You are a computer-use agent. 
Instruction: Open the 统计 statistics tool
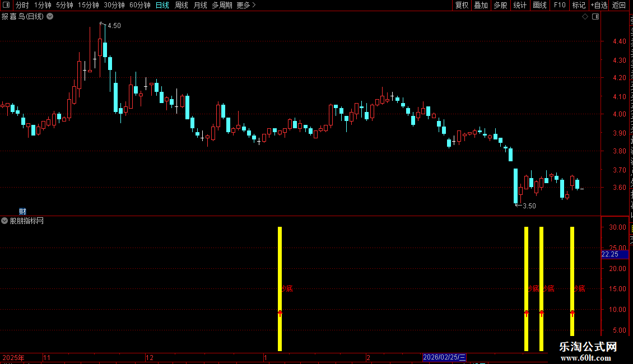point(520,5)
